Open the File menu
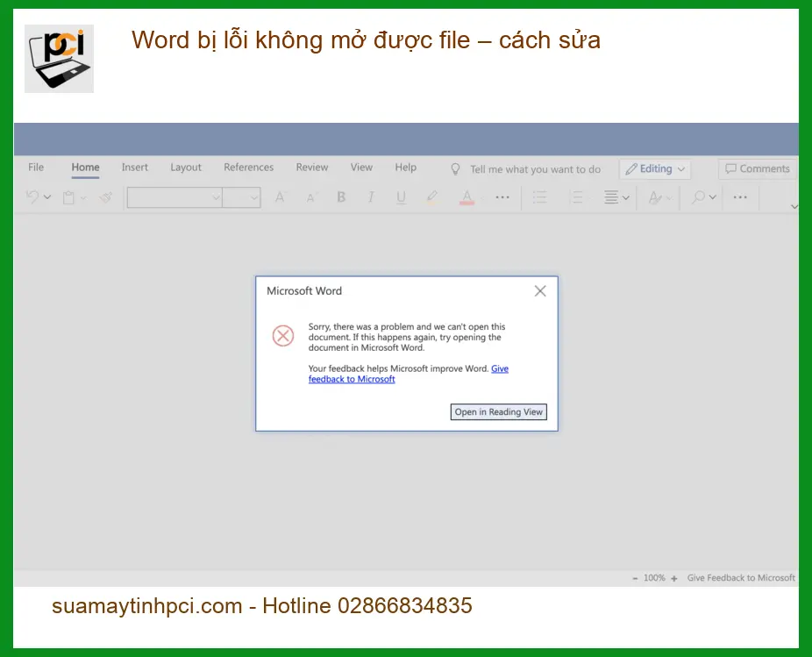This screenshot has width=812, height=657. (x=36, y=168)
